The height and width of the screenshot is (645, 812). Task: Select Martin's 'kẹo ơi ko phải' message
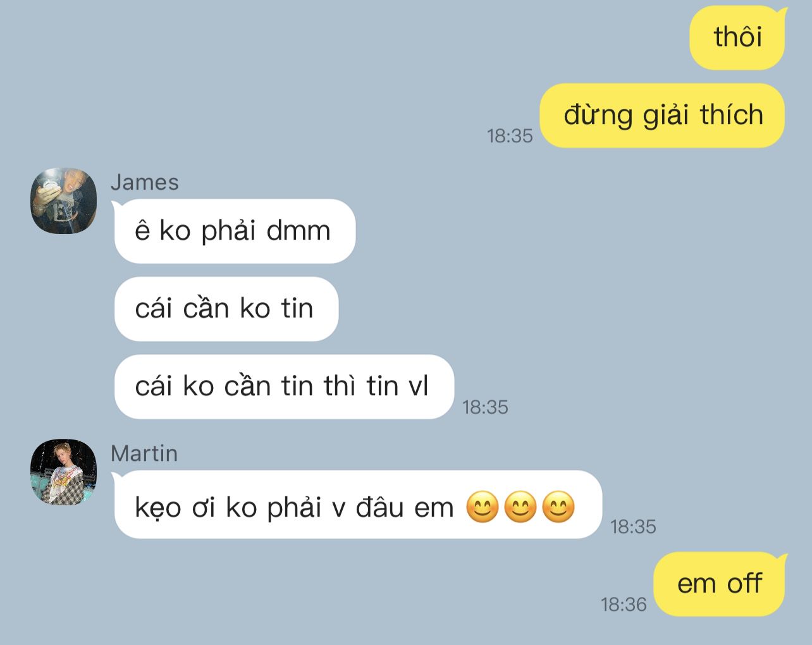pyautogui.click(x=358, y=505)
